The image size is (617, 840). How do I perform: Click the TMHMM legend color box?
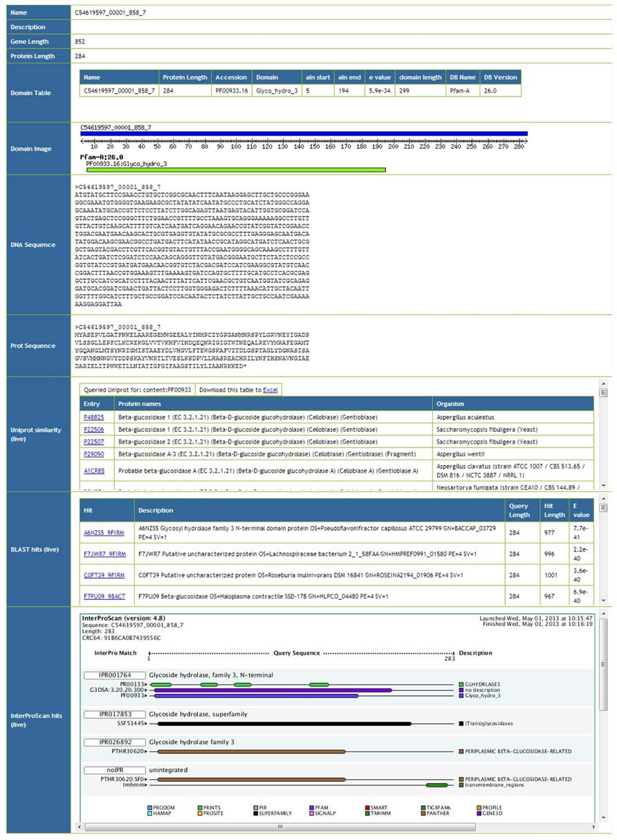(x=366, y=814)
